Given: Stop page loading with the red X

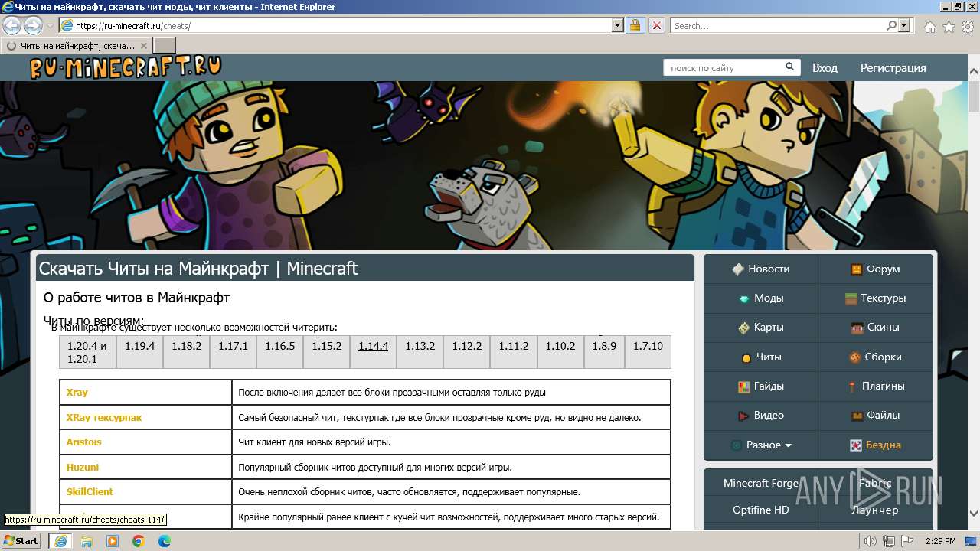Looking at the screenshot, I should (657, 25).
